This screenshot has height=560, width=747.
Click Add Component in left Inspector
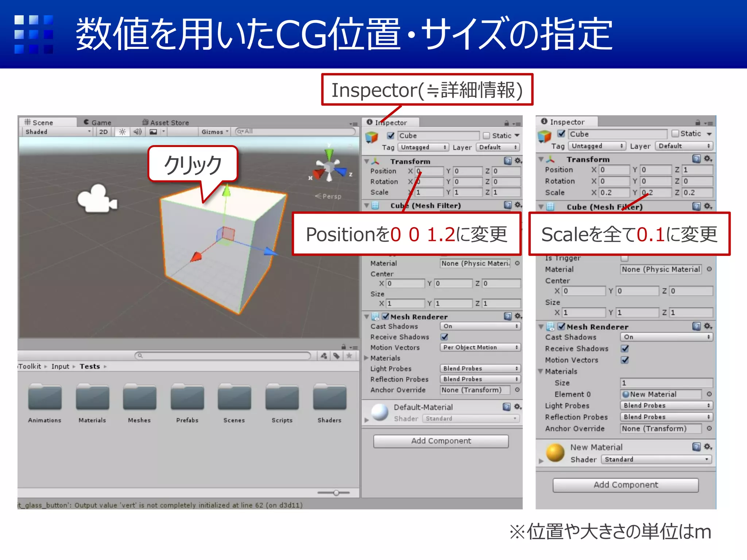441,441
